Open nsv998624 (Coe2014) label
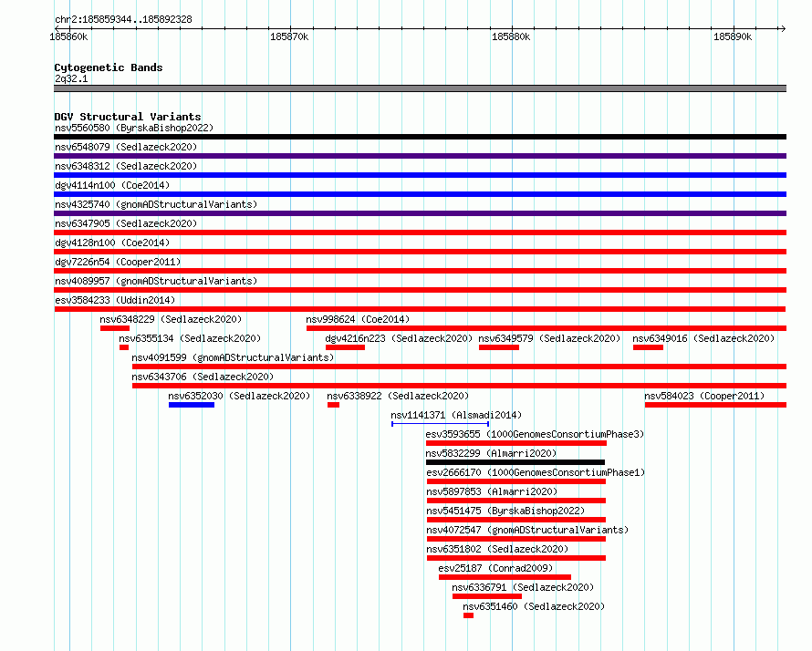 pos(358,319)
